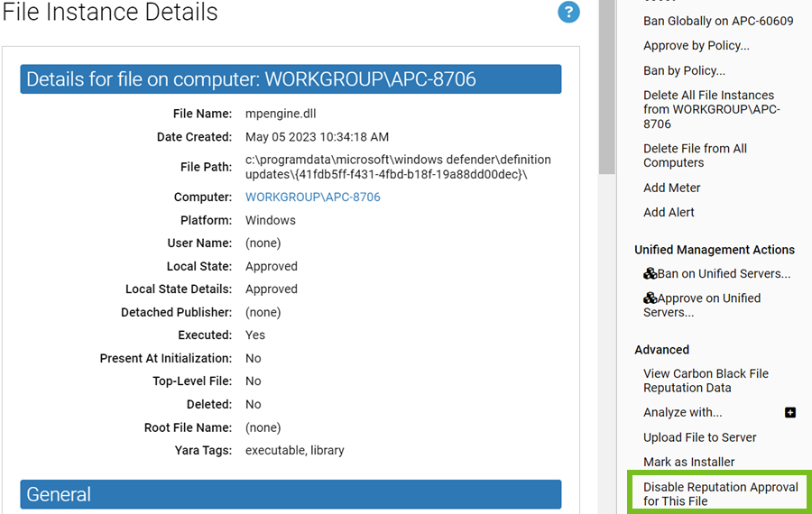Image resolution: width=812 pixels, height=514 pixels.
Task: Open View Carbon Black File Reputation Data
Action: (x=706, y=381)
